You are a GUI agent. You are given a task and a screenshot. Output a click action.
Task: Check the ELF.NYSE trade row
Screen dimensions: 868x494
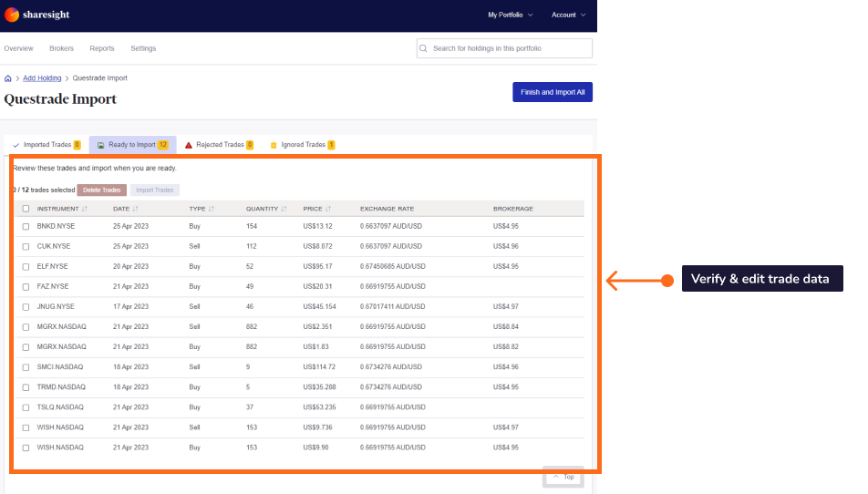point(26,267)
